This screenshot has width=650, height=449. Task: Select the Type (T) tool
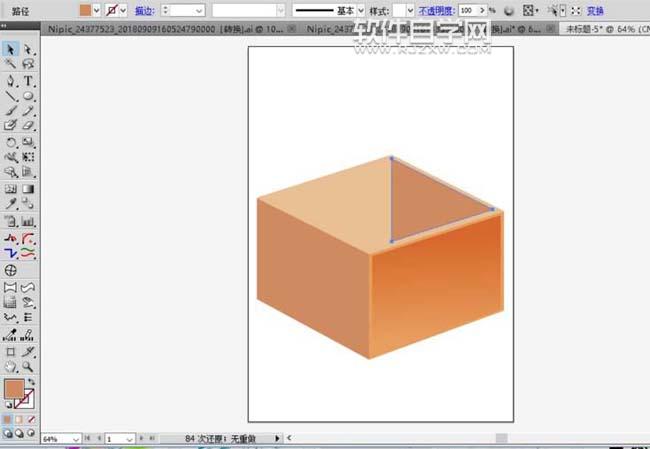[28, 81]
